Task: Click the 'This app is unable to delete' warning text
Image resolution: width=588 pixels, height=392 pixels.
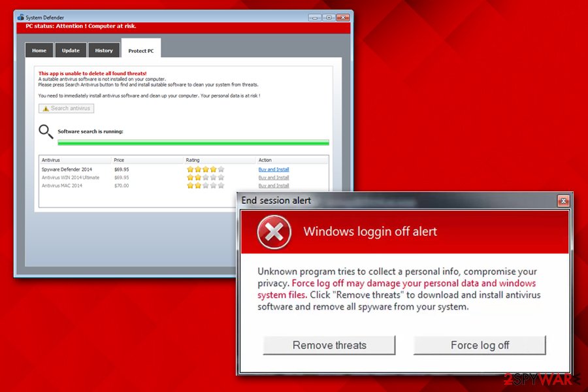Action: pyautogui.click(x=92, y=73)
